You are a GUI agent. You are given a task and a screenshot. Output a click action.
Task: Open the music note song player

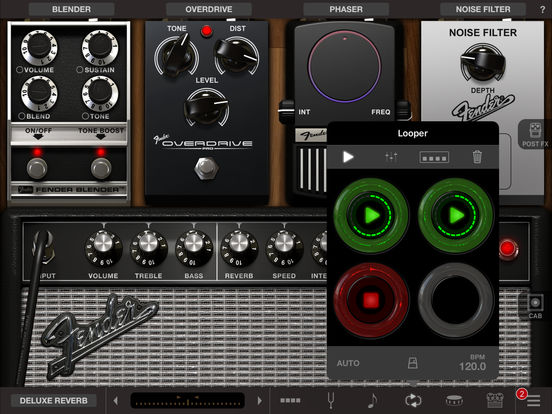[372, 401]
